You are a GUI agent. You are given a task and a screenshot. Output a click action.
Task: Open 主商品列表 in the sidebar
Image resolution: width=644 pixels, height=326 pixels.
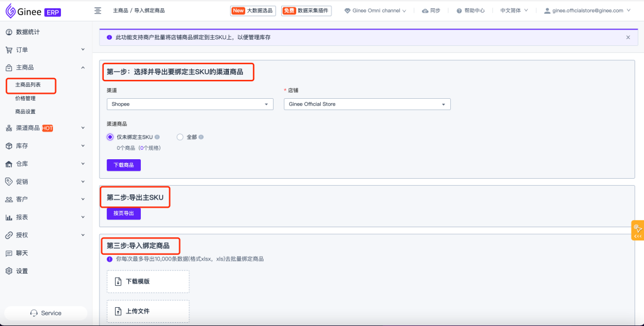tap(28, 85)
